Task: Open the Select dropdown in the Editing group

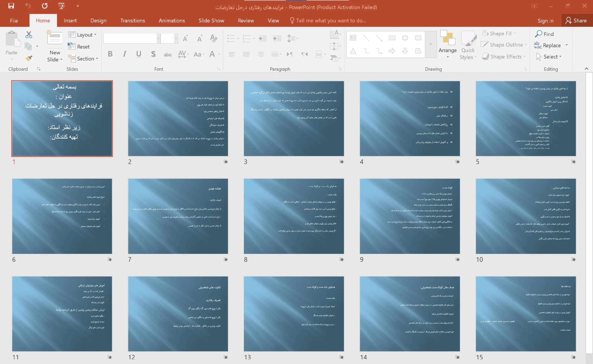Action: pyautogui.click(x=549, y=56)
